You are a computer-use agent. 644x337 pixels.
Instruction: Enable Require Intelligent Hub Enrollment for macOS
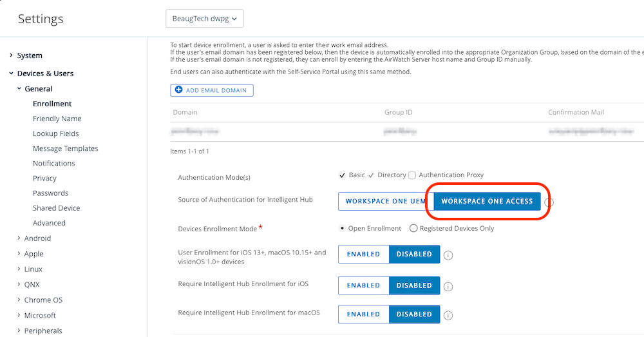363,314
